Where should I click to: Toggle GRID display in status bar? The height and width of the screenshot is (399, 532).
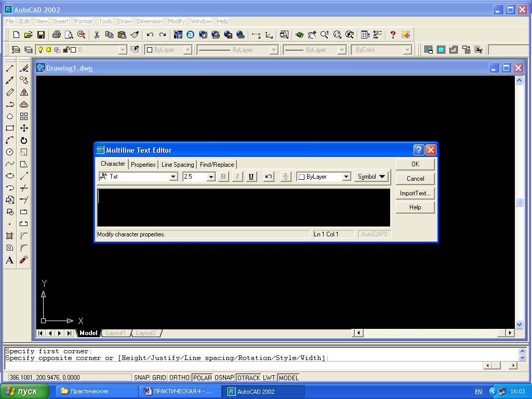point(159,378)
